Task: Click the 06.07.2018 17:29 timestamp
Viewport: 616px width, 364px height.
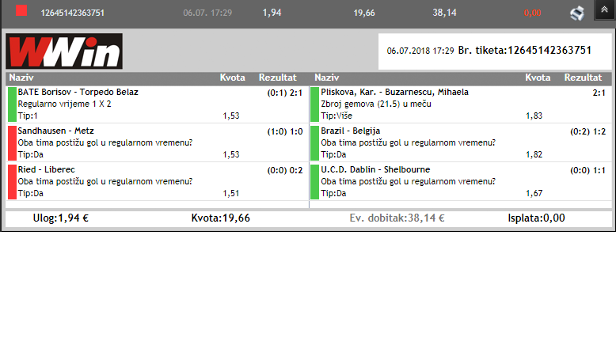Action: click(x=420, y=51)
